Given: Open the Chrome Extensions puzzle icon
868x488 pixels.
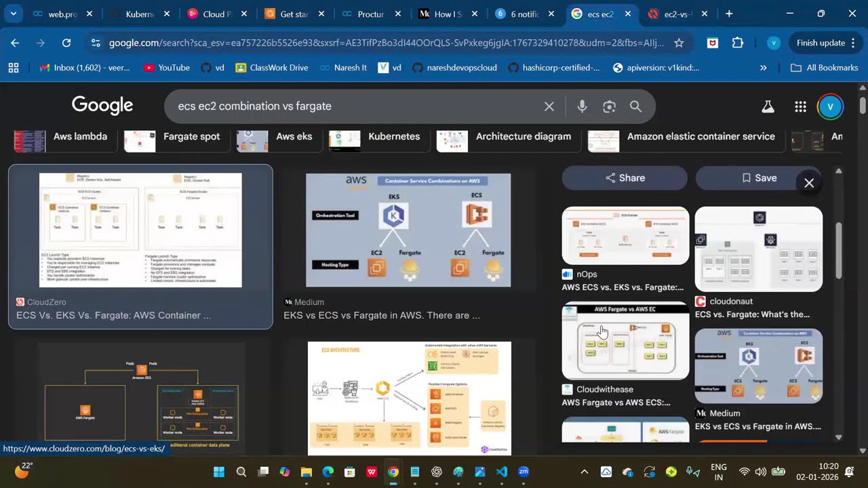Looking at the screenshot, I should (x=738, y=43).
